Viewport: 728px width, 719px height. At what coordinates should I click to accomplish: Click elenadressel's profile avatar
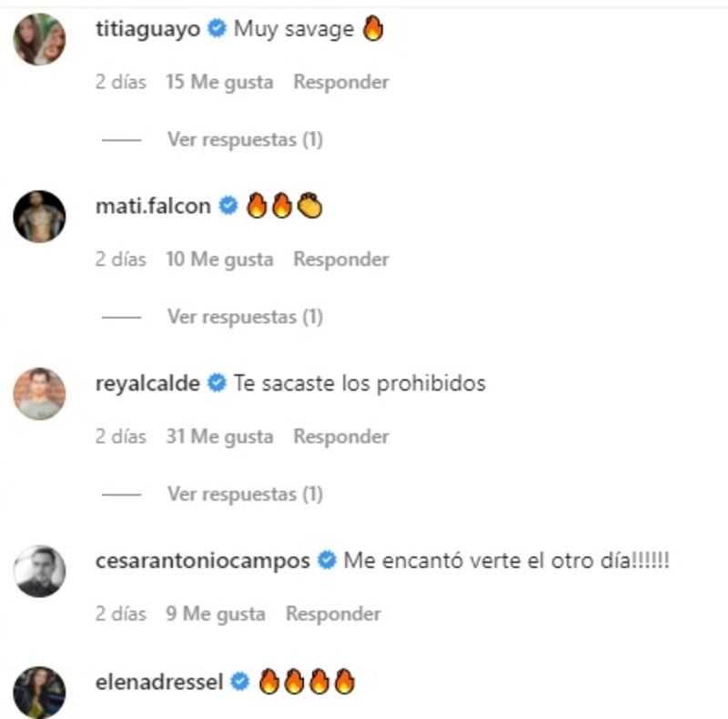pyautogui.click(x=39, y=693)
